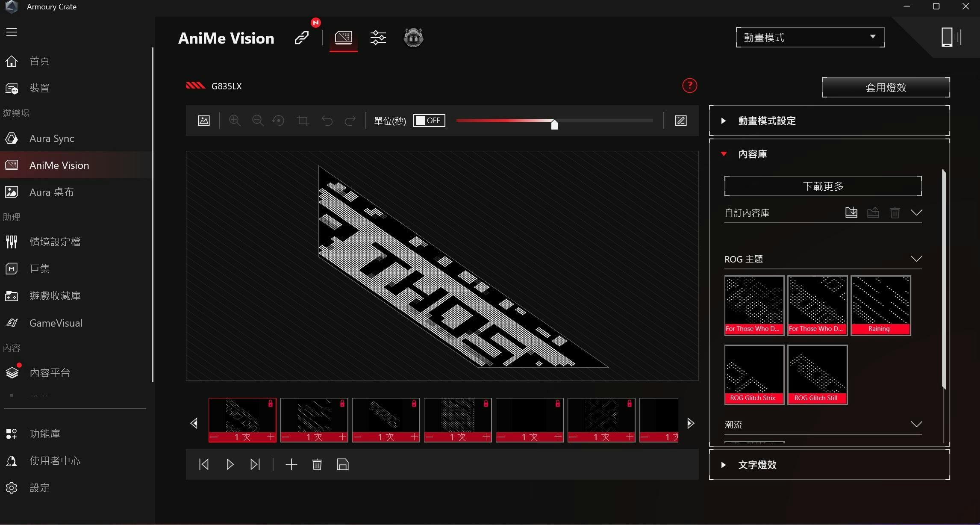Screen dimensions: 980x525
Task: Open the sliders settings tab icon
Action: 378,38
